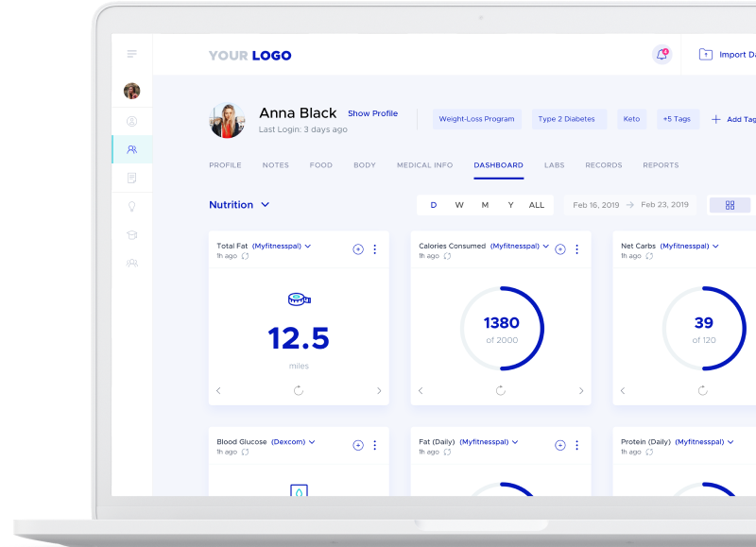Click the 1380 of 2000 progress ring

coord(502,329)
